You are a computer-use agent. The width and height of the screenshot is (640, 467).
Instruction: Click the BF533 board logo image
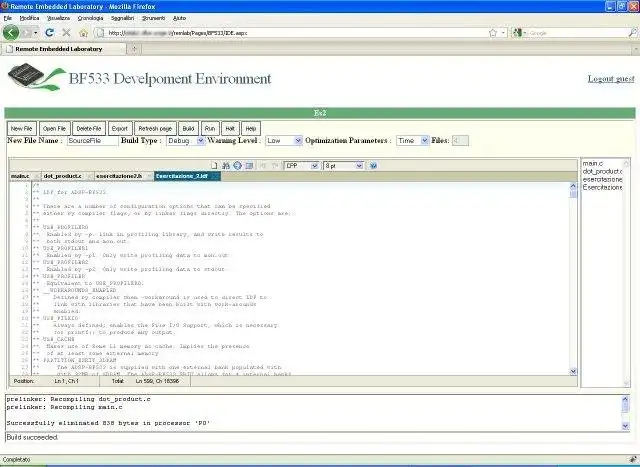(36, 77)
